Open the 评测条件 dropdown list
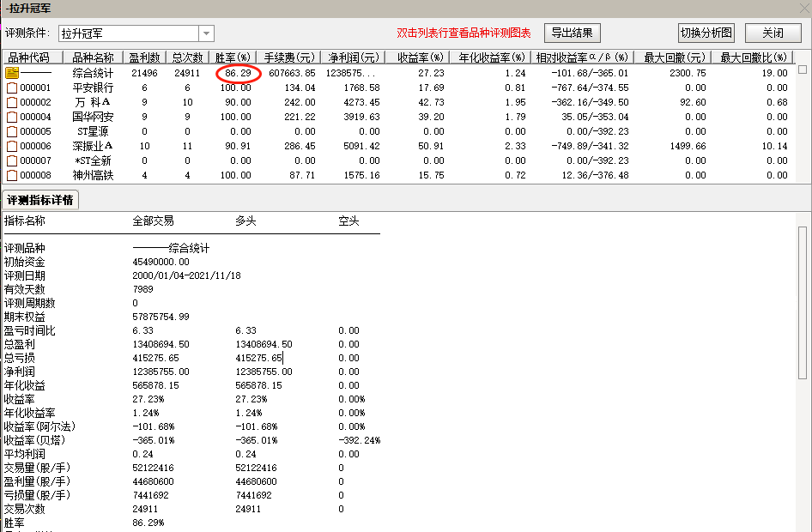The height and width of the screenshot is (532, 812). coord(204,33)
